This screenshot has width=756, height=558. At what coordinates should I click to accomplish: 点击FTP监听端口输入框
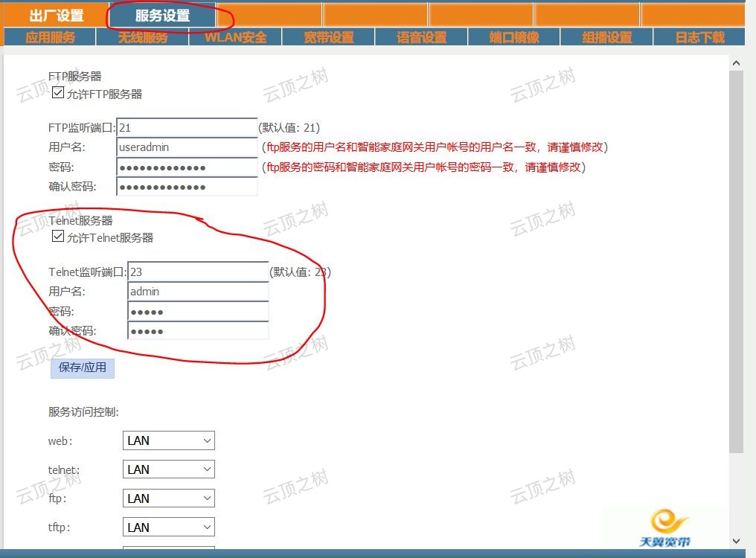coord(186,127)
